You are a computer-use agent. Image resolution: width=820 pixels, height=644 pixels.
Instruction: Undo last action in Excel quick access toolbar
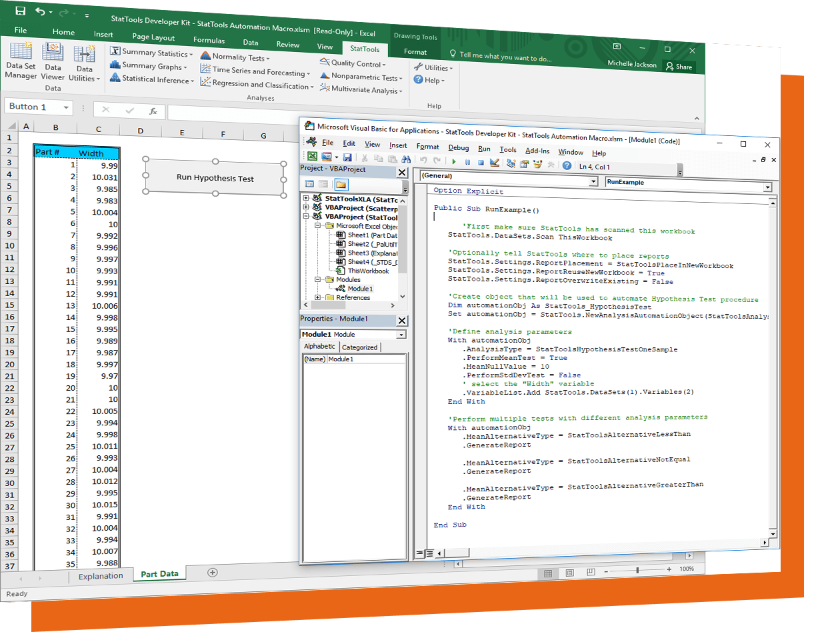click(x=40, y=11)
